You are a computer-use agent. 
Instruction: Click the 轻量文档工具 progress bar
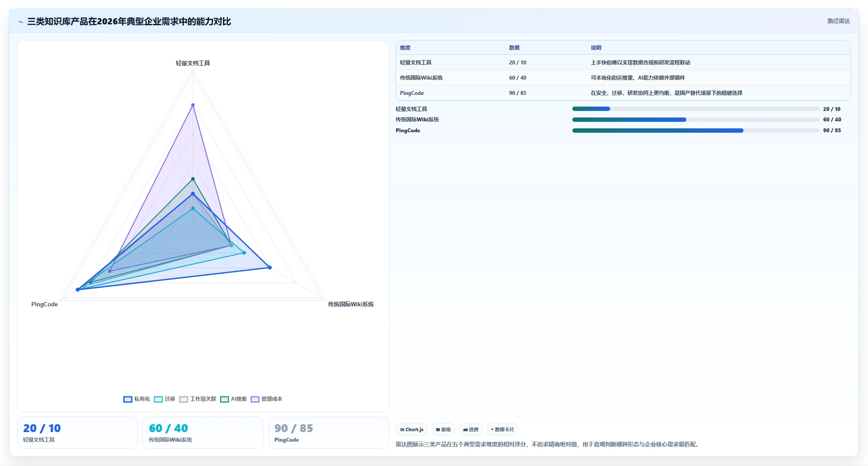[x=696, y=109]
